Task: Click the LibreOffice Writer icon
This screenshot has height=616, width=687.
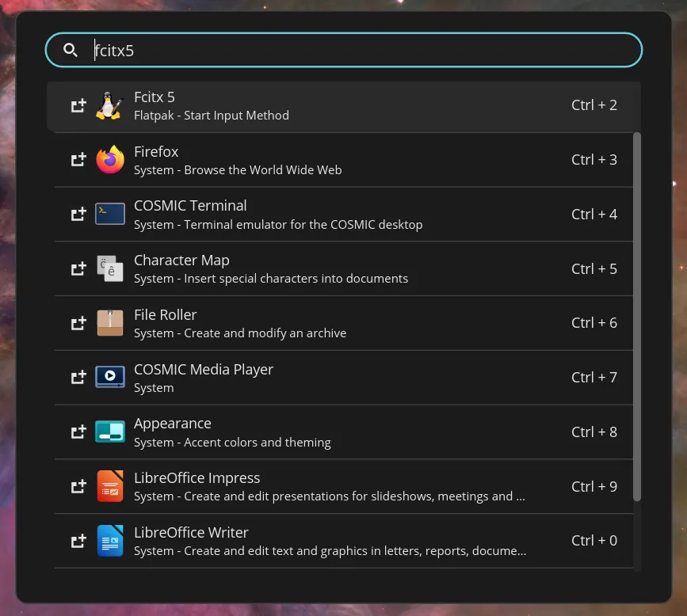Action: [x=110, y=541]
